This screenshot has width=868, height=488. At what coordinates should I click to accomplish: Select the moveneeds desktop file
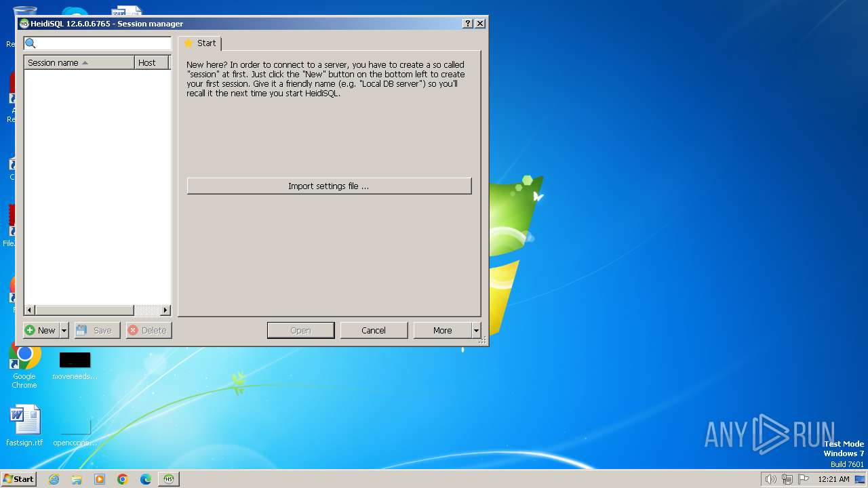pos(75,366)
